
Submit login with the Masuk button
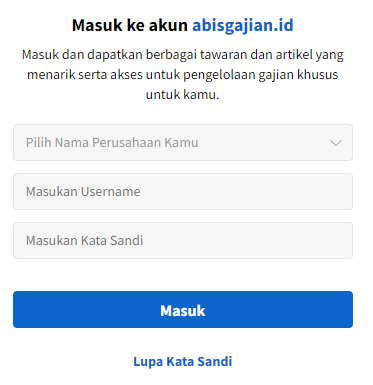[183, 310]
